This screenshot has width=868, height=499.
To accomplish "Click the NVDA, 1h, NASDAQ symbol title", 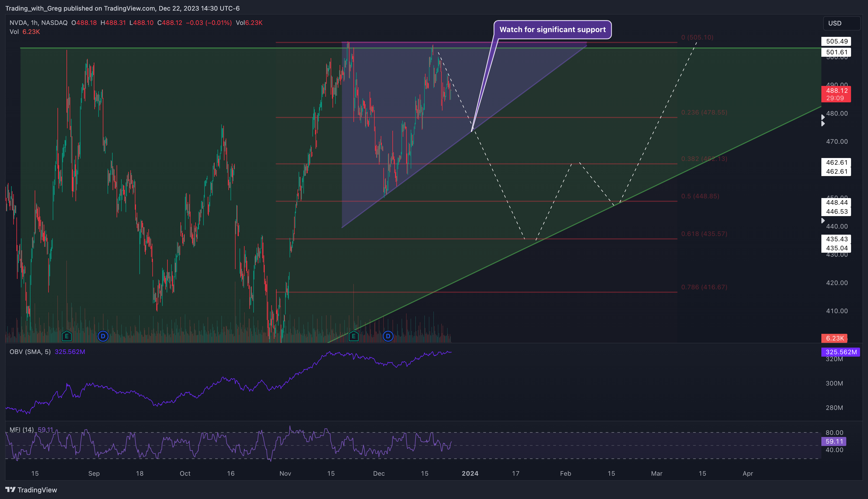I will coord(38,23).
